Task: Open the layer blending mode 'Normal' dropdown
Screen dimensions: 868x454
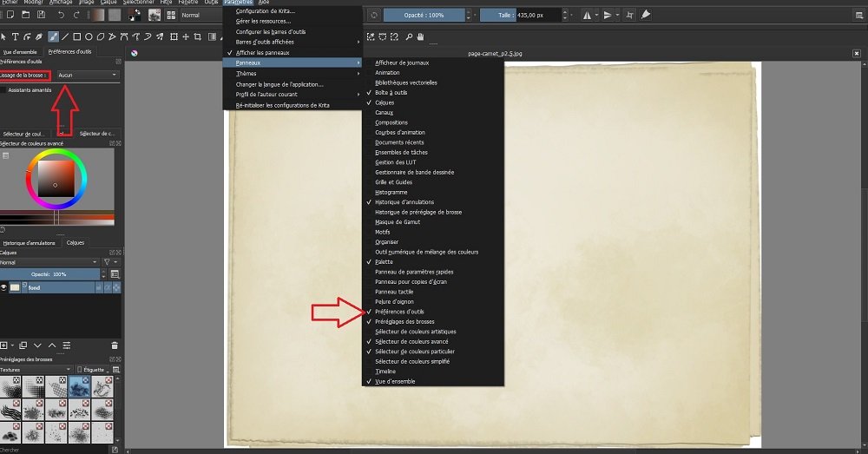Action: coord(49,262)
